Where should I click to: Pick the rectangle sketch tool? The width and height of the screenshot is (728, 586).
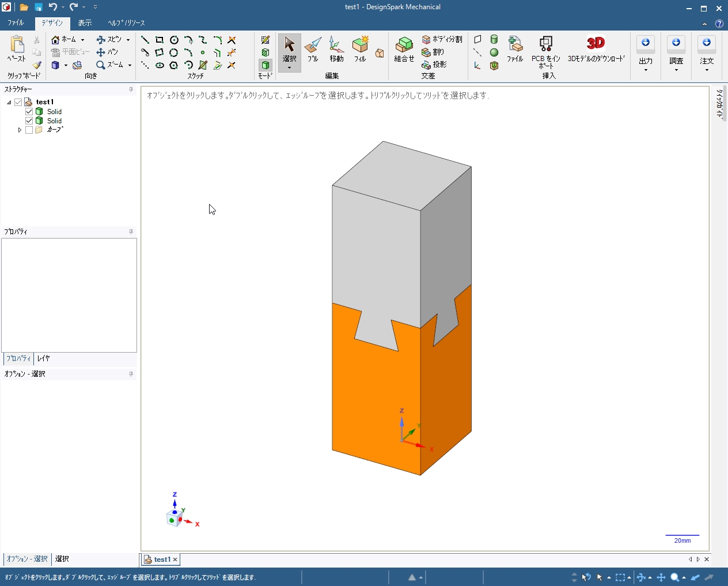point(160,40)
